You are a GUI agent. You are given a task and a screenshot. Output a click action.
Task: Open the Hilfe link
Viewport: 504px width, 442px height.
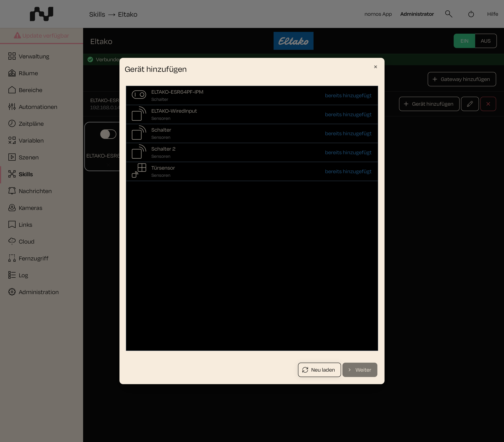[492, 14]
